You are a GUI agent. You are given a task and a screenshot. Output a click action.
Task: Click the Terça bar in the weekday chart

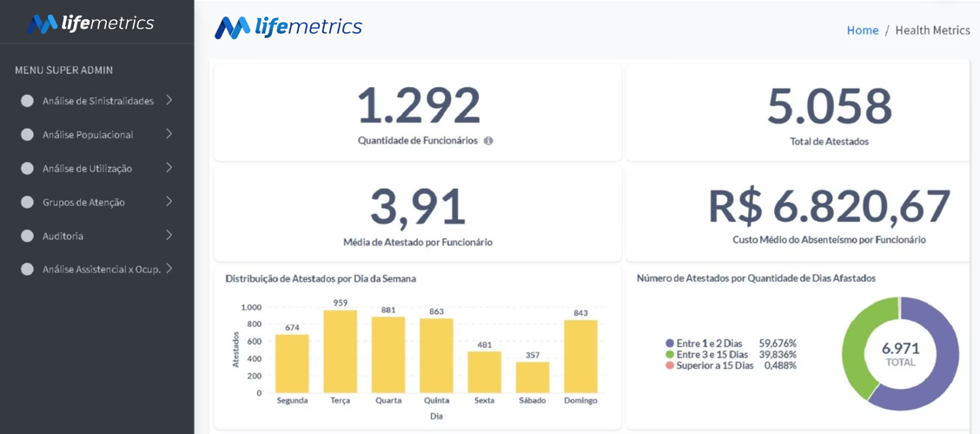point(341,351)
